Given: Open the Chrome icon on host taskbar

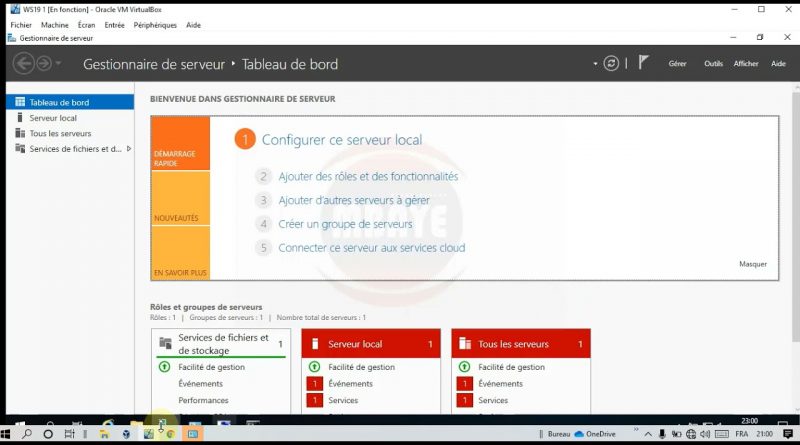Looking at the screenshot, I should coord(170,434).
